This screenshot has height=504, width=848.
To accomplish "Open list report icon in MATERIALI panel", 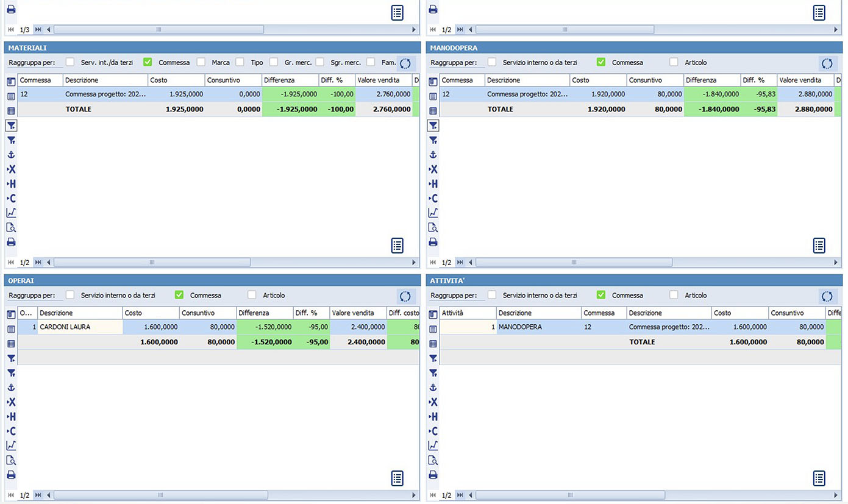I will point(397,246).
